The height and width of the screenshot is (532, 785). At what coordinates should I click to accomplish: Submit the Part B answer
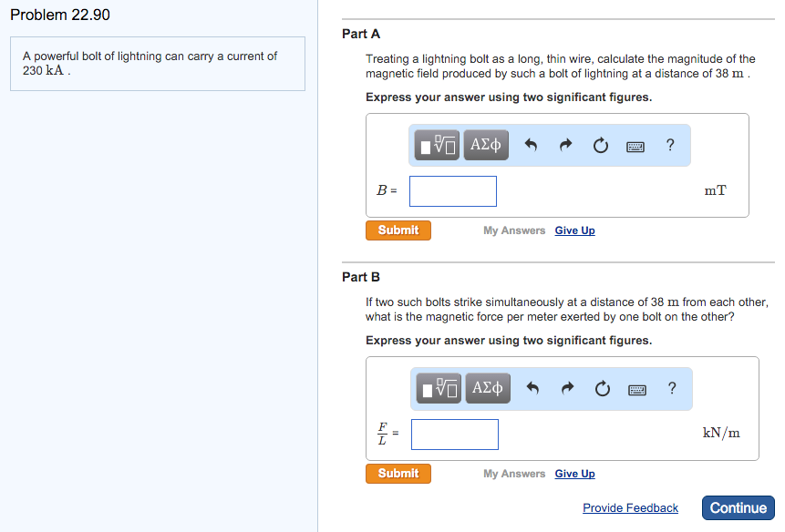pos(398,474)
